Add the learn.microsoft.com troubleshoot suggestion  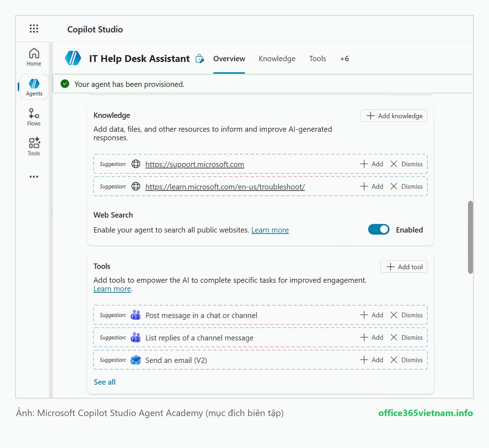coord(372,186)
